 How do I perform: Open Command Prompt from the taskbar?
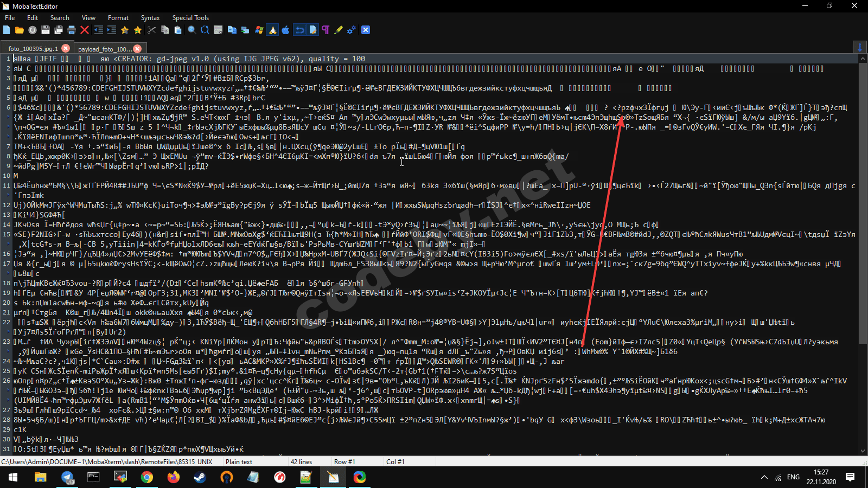pos(93,477)
